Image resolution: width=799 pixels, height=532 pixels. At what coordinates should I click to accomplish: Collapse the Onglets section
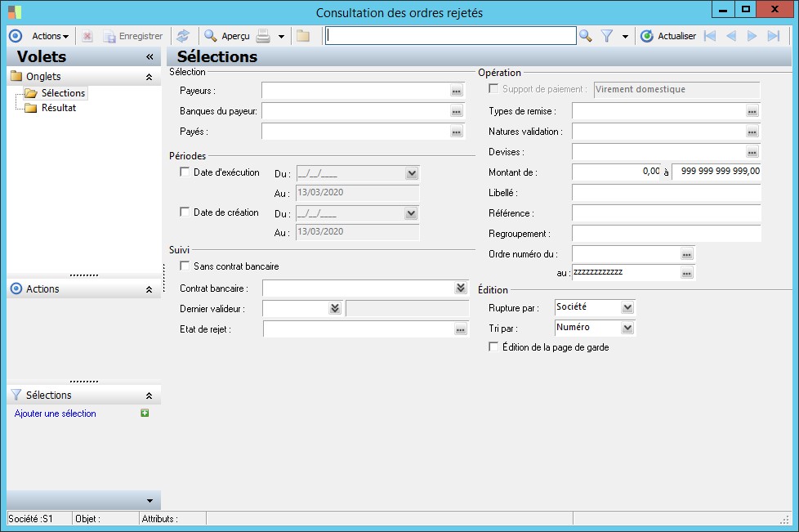[x=149, y=77]
